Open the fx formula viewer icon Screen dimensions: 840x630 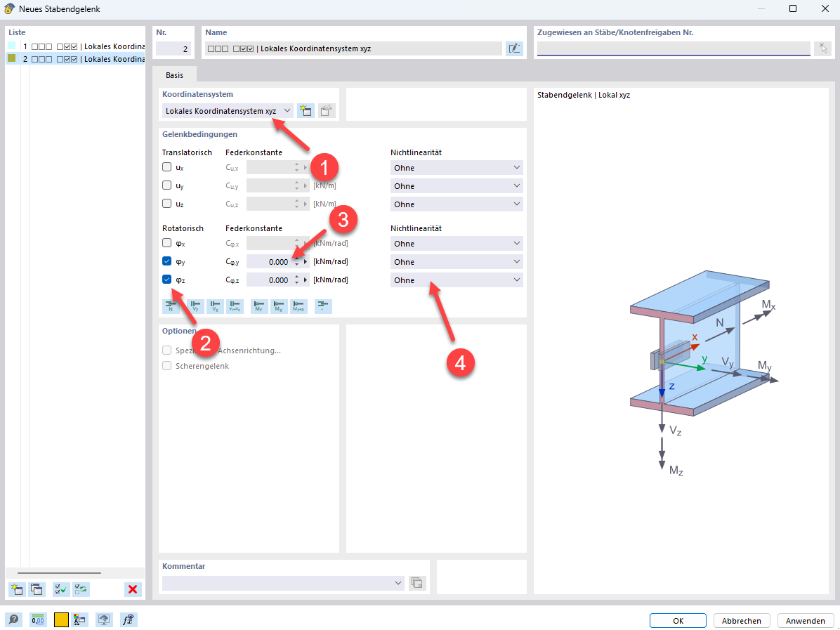[x=129, y=620]
